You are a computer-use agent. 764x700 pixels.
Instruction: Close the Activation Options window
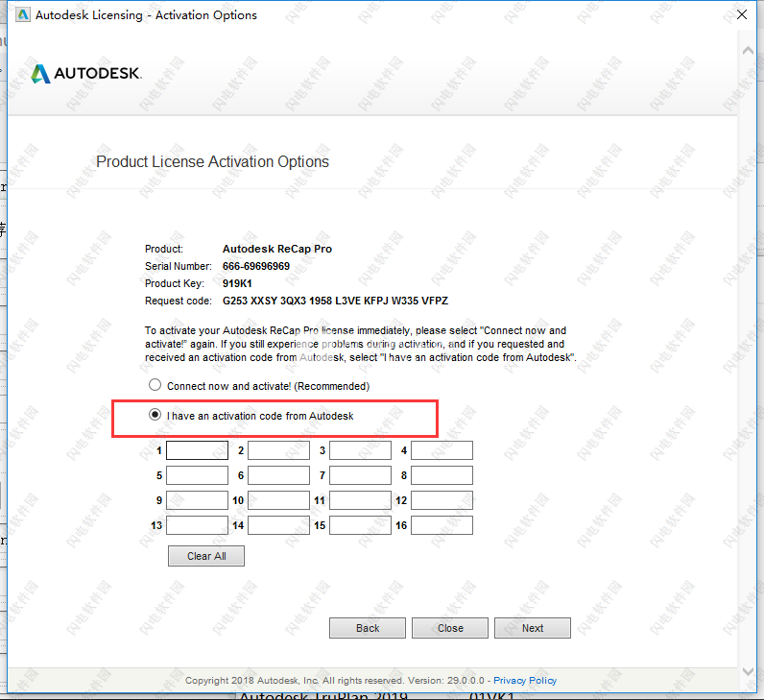742,14
